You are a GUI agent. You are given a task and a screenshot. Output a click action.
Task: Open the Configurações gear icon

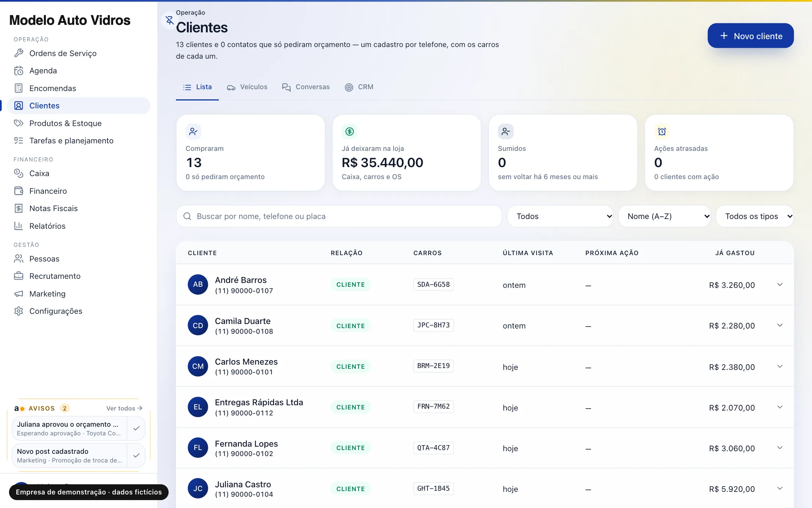(x=19, y=311)
